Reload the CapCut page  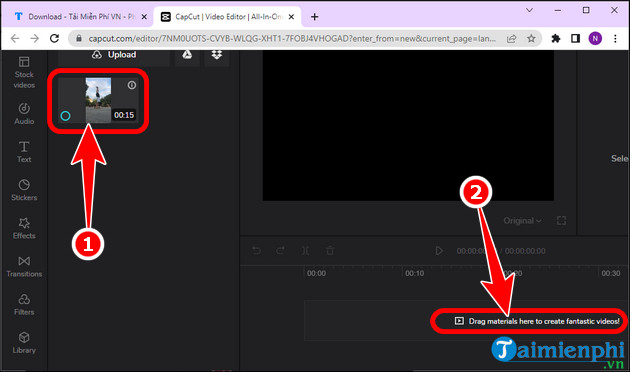tap(54, 39)
